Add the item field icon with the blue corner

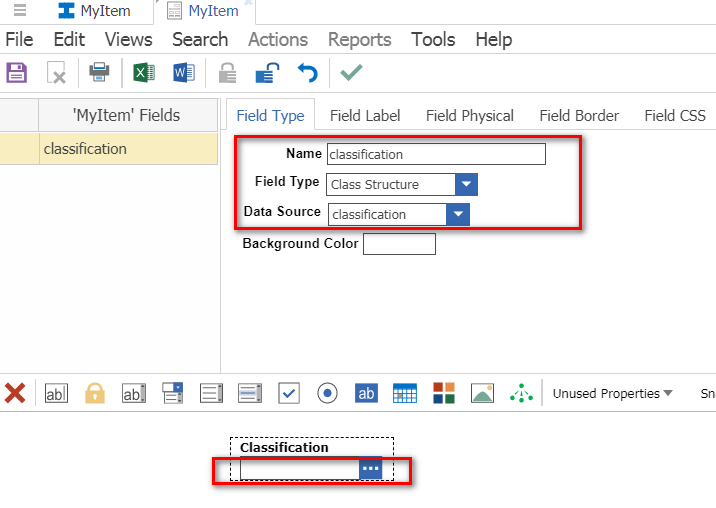pyautogui.click(x=173, y=393)
